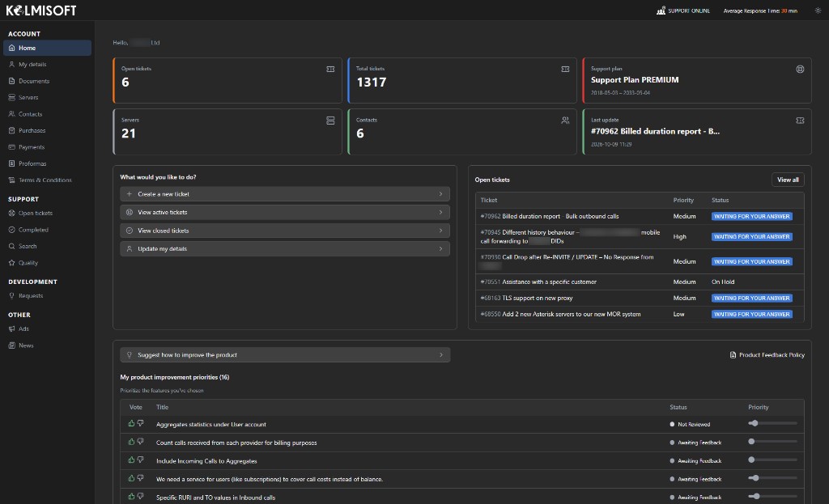This screenshot has height=504, width=829.
Task: Go to Documents in the sidebar
Action: pyautogui.click(x=47, y=81)
